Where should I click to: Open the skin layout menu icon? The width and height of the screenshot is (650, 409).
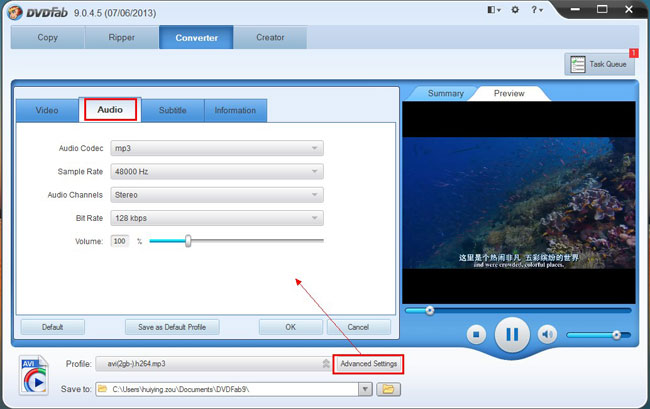click(x=494, y=10)
